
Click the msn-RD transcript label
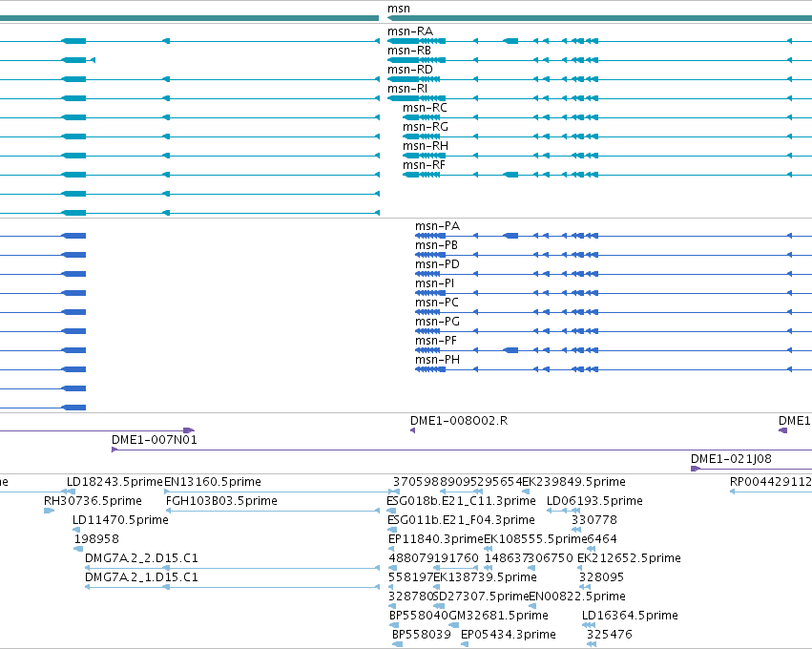coord(409,70)
